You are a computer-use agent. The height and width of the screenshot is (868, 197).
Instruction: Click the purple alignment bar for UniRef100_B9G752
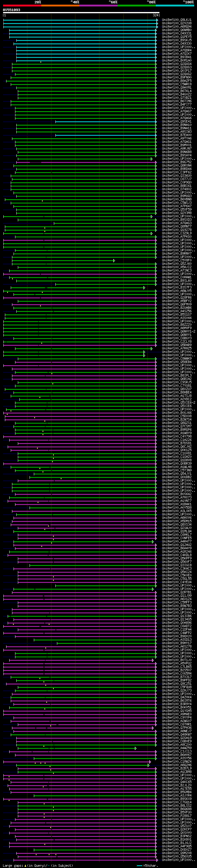click(86, 162)
